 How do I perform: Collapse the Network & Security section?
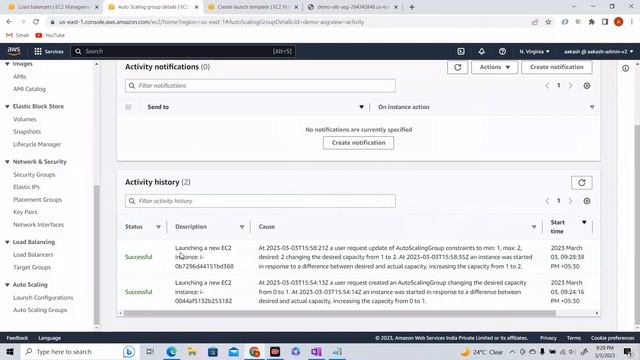pos(7,162)
